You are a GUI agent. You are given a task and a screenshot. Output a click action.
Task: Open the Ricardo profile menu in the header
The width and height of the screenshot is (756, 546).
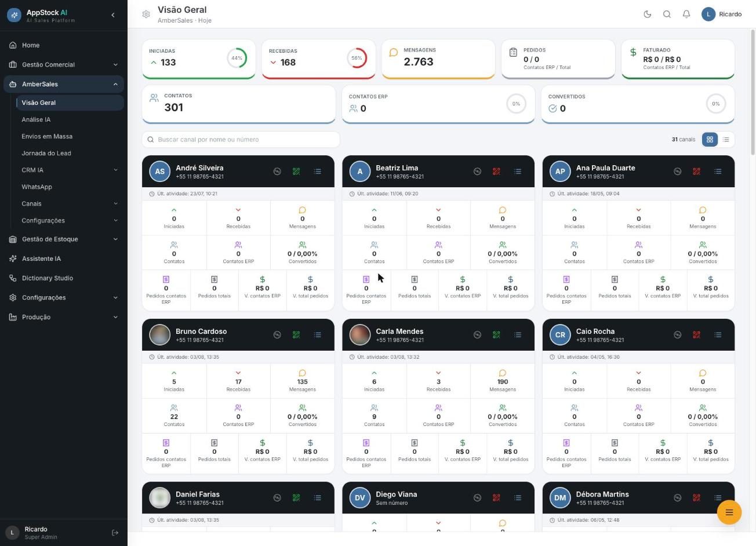pos(722,14)
